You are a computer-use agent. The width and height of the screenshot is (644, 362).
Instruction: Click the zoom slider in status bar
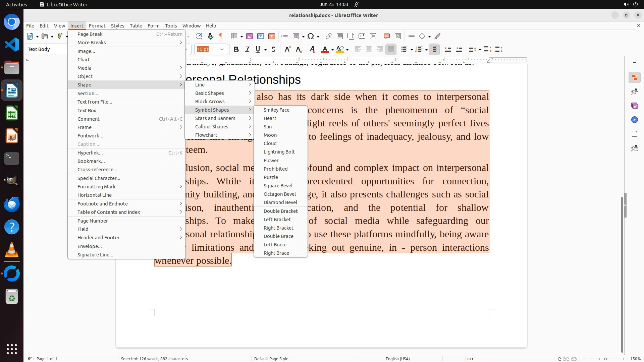605,359
